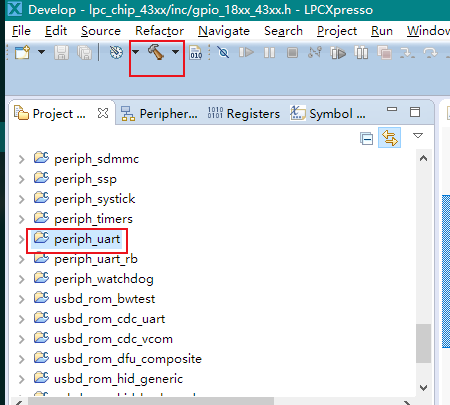Screen dimensions: 450x405
Task: Open the Project menu
Action: click(x=337, y=31)
